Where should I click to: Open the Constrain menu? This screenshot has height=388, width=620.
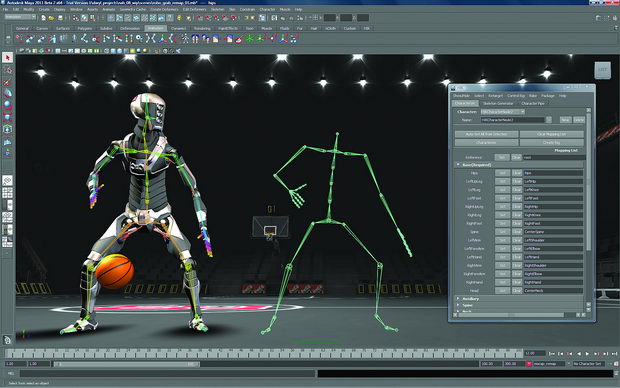[248, 9]
